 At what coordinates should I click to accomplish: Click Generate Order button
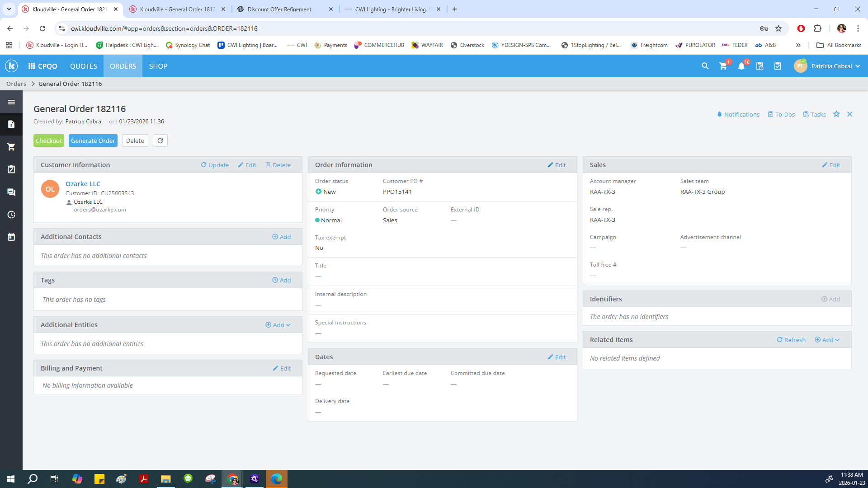point(93,141)
